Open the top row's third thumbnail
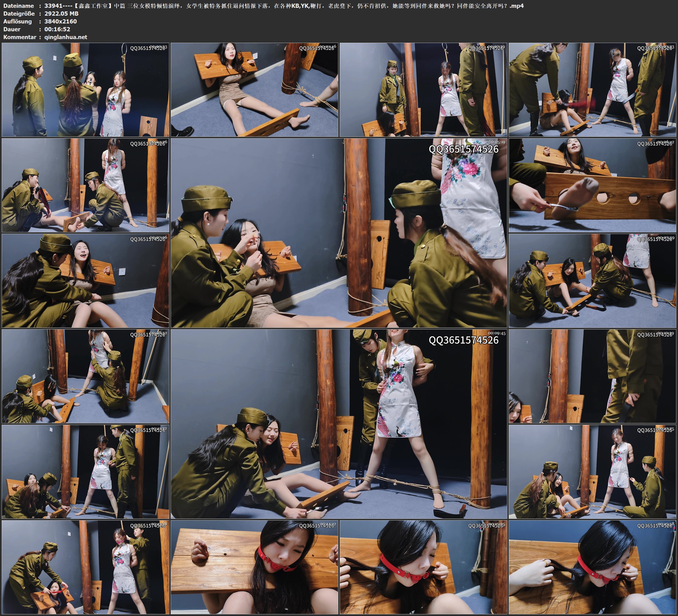 pos(423,90)
